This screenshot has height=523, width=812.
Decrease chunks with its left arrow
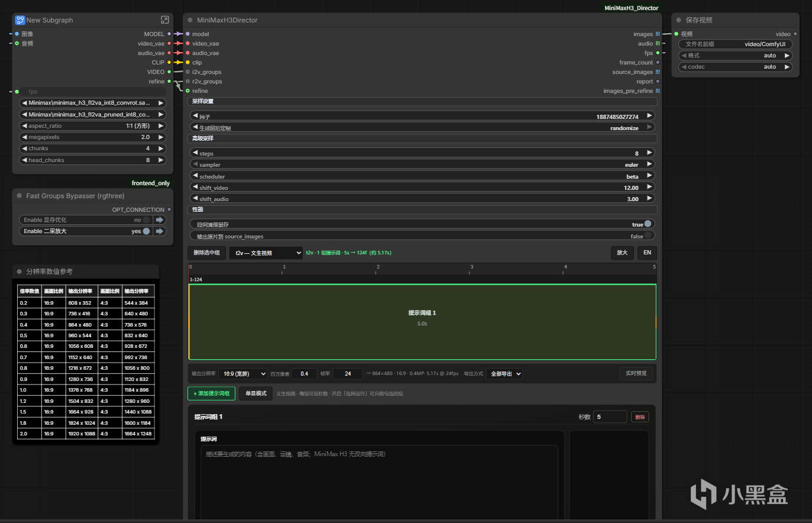point(24,148)
